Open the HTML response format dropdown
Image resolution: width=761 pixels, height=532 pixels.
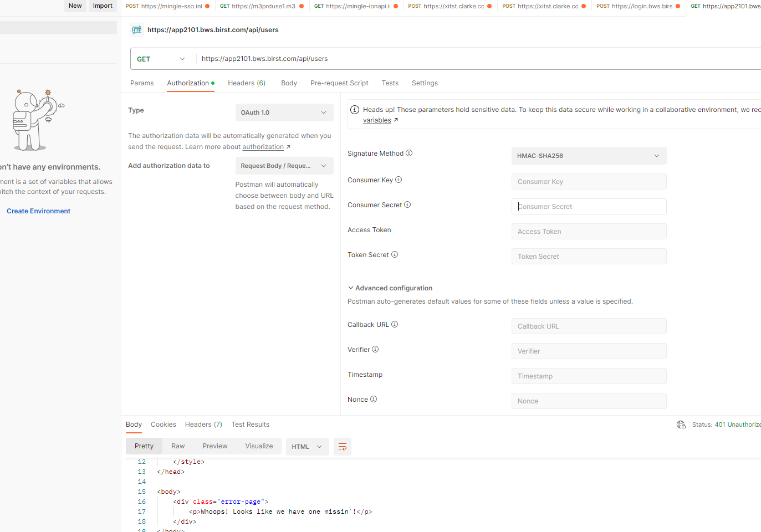click(x=307, y=447)
